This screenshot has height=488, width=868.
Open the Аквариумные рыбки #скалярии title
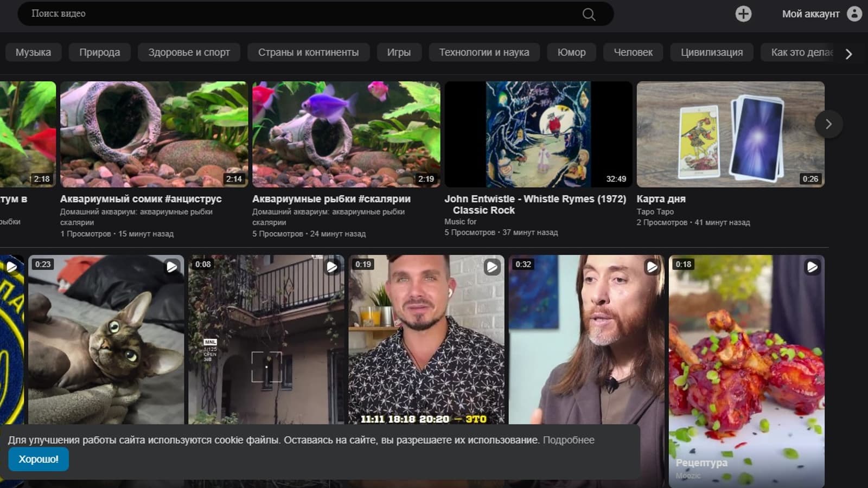pos(331,199)
